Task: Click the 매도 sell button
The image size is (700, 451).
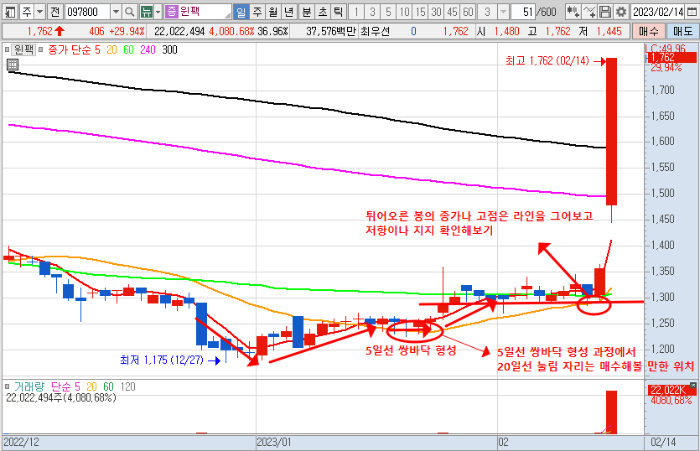Action: point(683,31)
